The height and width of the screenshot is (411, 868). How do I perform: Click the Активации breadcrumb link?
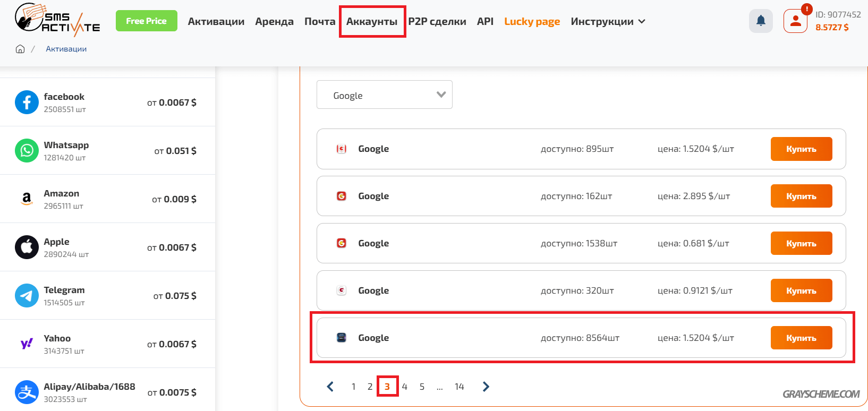pyautogui.click(x=66, y=49)
